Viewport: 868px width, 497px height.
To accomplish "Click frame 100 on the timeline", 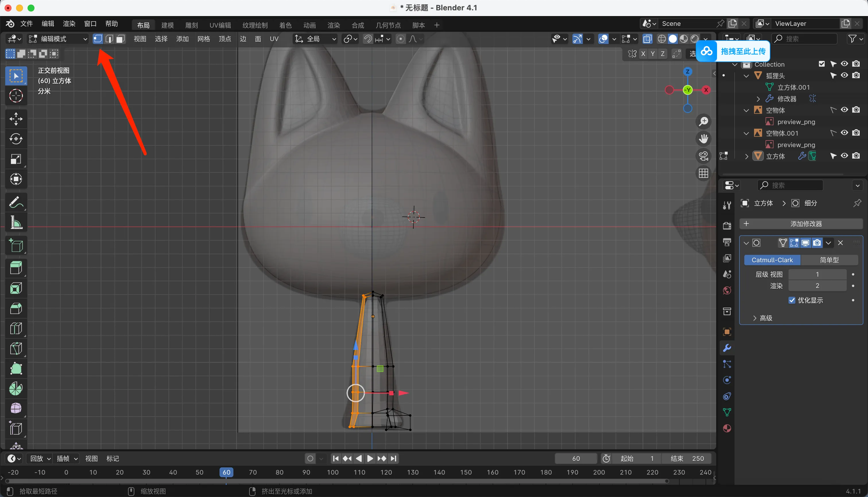I will (x=333, y=472).
